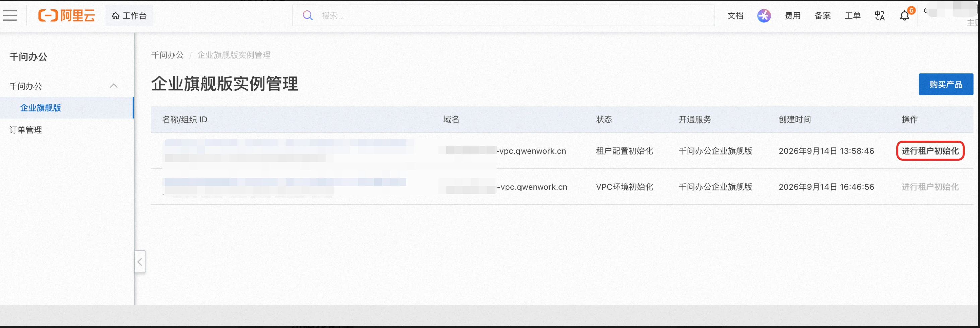Collapse the 千问办公 sidebar group
The width and height of the screenshot is (980, 328).
click(x=113, y=86)
